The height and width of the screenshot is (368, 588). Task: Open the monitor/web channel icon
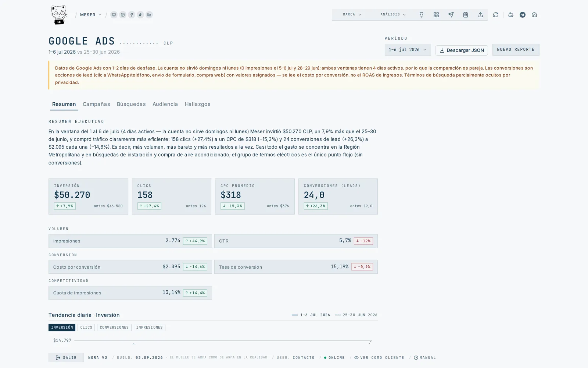[x=114, y=15]
